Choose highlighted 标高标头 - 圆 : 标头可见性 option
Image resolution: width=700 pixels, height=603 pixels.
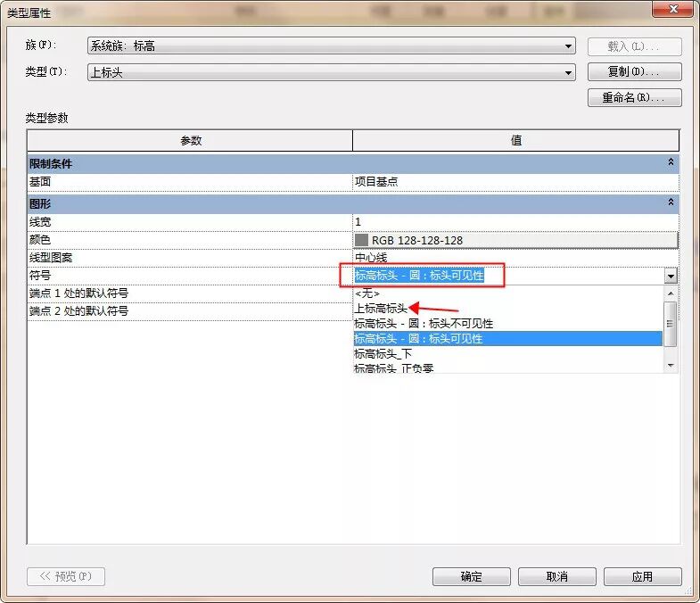508,339
